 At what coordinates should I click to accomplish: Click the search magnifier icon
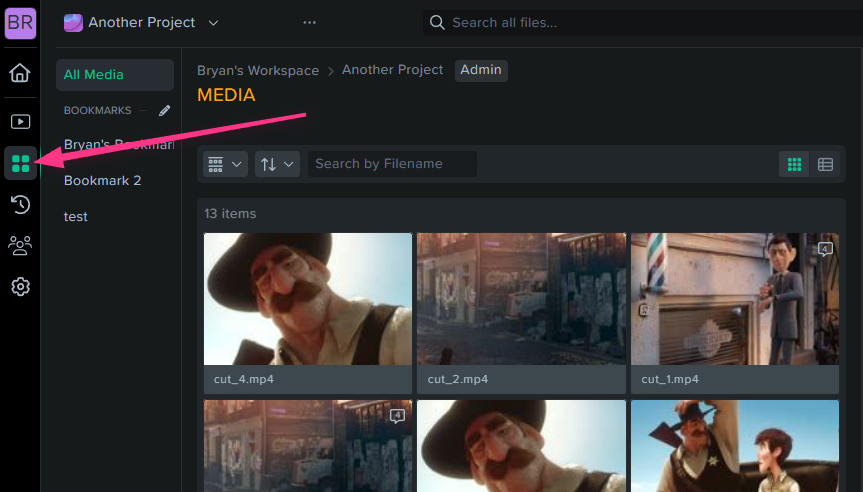pyautogui.click(x=437, y=23)
